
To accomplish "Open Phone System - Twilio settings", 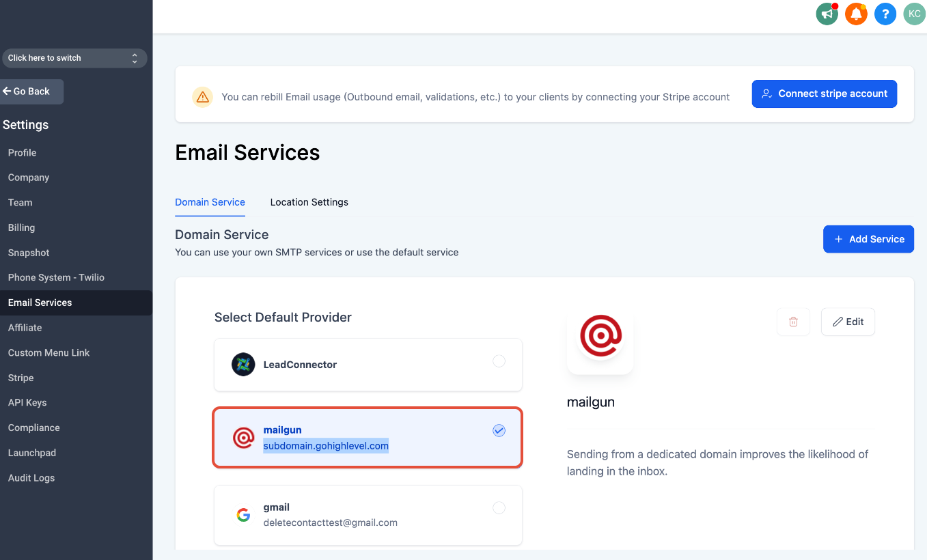I will 56,277.
